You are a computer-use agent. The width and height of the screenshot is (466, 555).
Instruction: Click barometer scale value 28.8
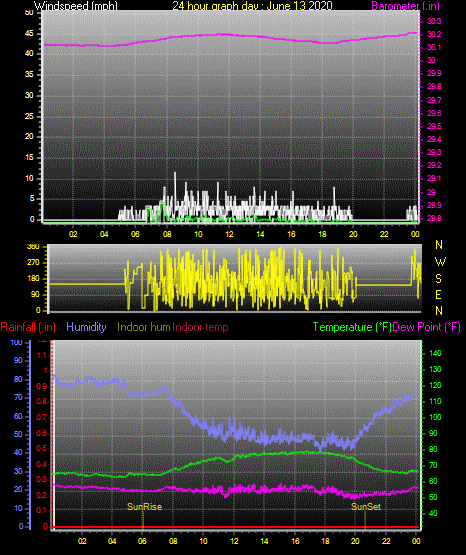pyautogui.click(x=434, y=218)
